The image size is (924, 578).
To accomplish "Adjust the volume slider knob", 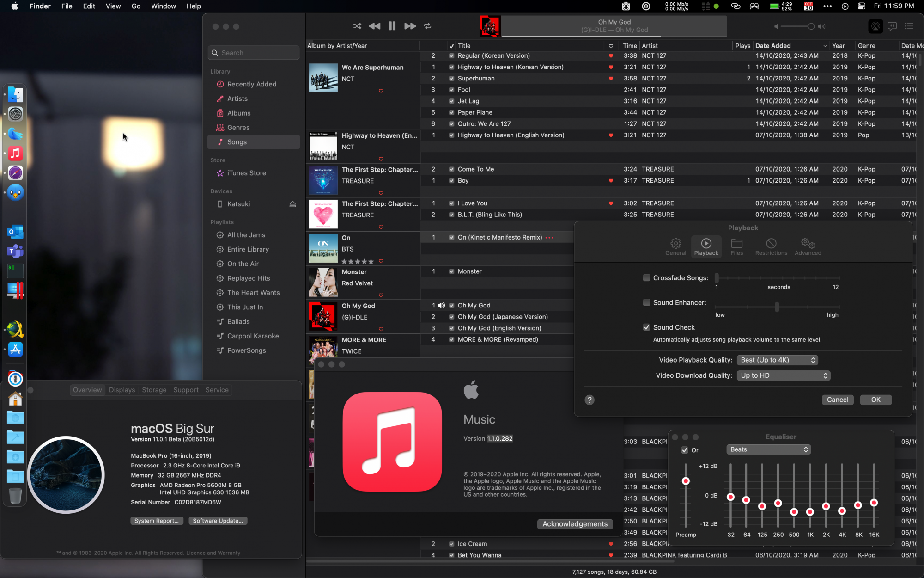I will 811,26.
